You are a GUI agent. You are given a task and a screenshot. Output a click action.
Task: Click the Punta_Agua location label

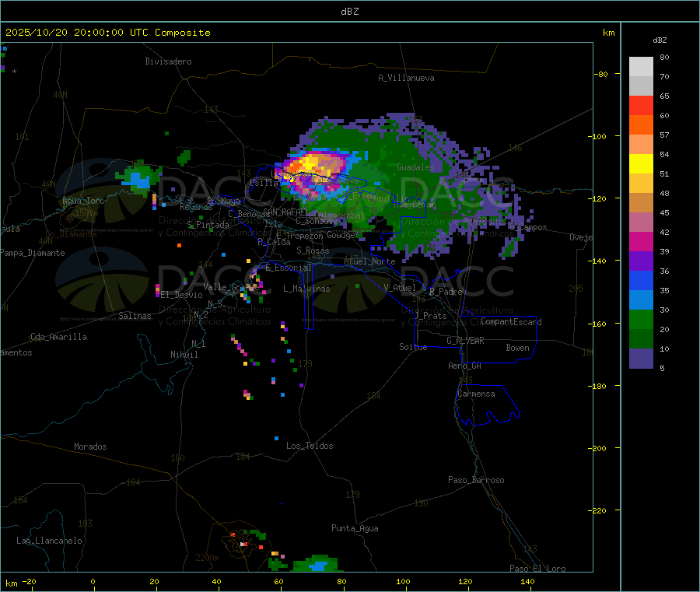tap(355, 528)
